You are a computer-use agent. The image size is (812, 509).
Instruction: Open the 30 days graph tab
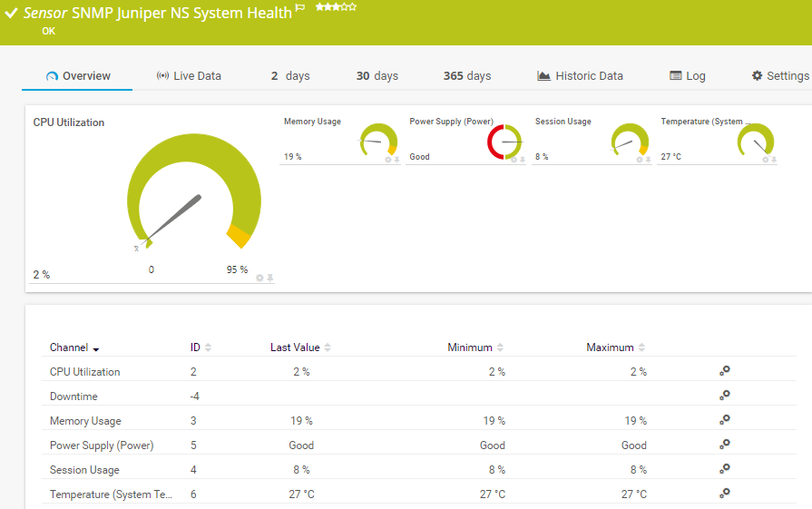coord(377,76)
